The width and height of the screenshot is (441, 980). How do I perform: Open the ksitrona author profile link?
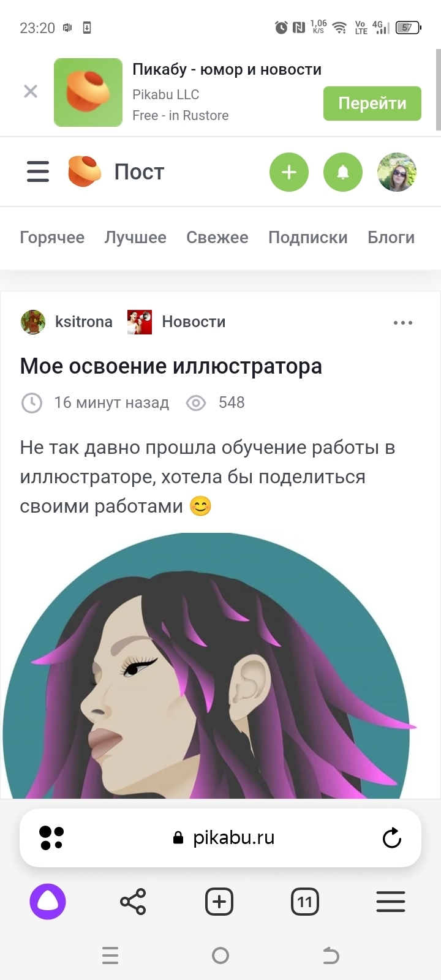point(84,322)
